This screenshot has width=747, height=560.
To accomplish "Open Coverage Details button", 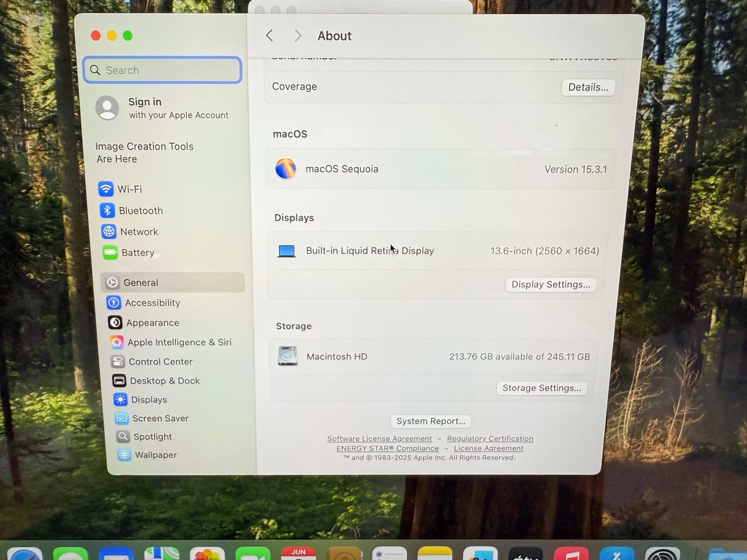I will pos(588,87).
